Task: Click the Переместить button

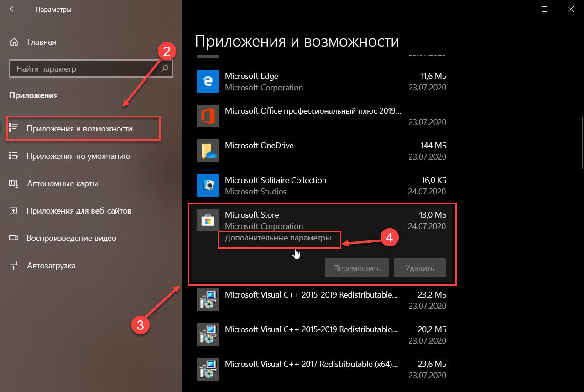Action: click(357, 268)
